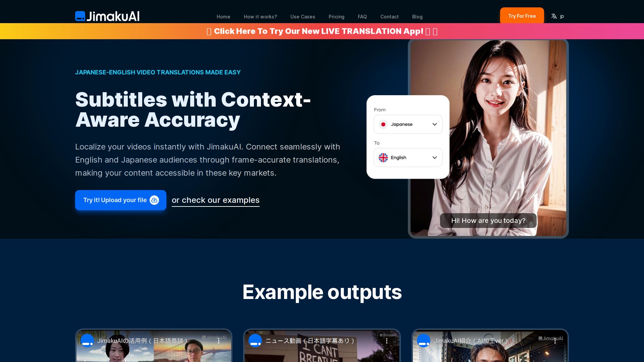This screenshot has height=362, width=644.
Task: Open the Pricing menu item
Action: pyautogui.click(x=336, y=17)
